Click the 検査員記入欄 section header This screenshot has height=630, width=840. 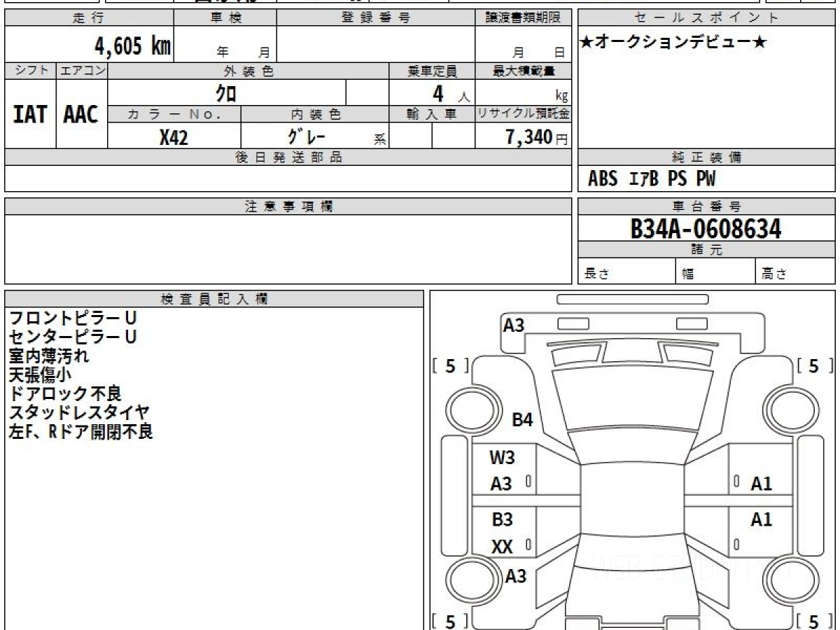point(213,299)
